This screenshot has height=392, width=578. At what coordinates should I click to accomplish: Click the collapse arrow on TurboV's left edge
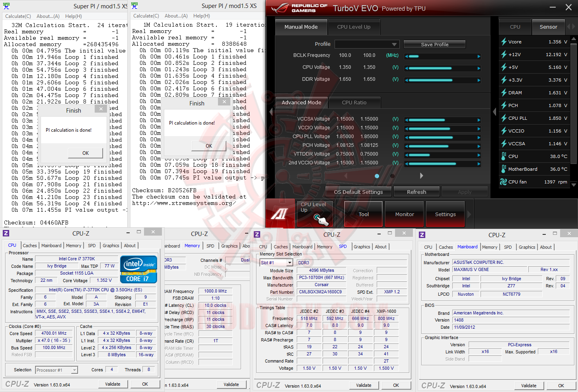(x=271, y=112)
